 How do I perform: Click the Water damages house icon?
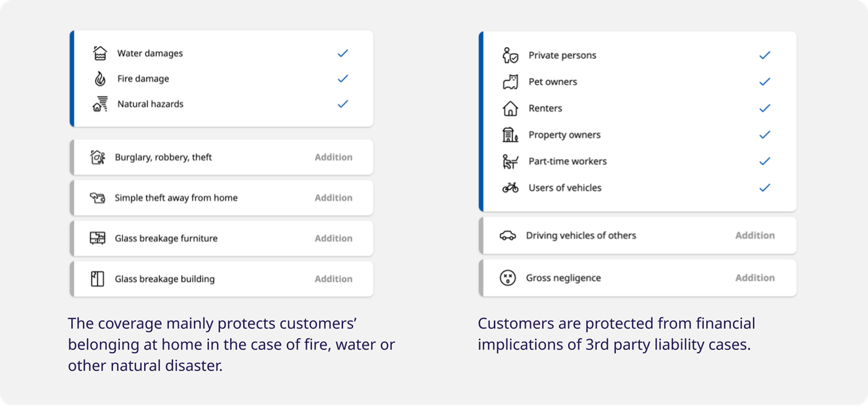tap(100, 53)
